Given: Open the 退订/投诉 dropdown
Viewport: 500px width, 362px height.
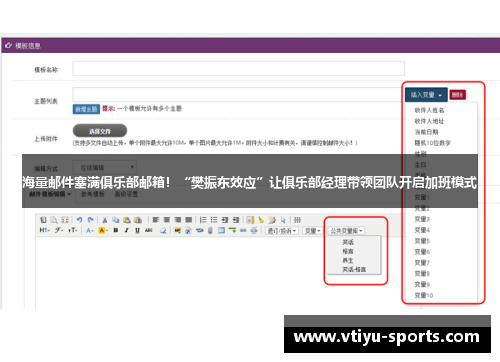Looking at the screenshot, I should pyautogui.click(x=282, y=231).
